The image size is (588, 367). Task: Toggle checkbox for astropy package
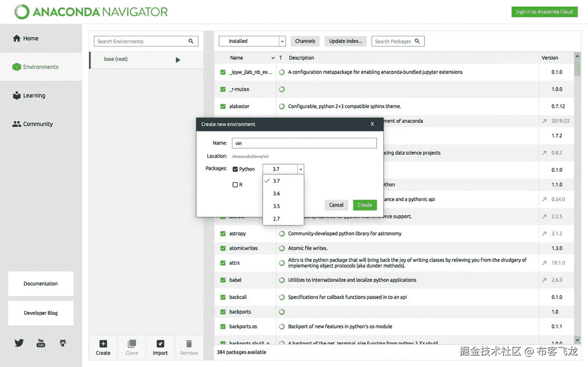(223, 233)
